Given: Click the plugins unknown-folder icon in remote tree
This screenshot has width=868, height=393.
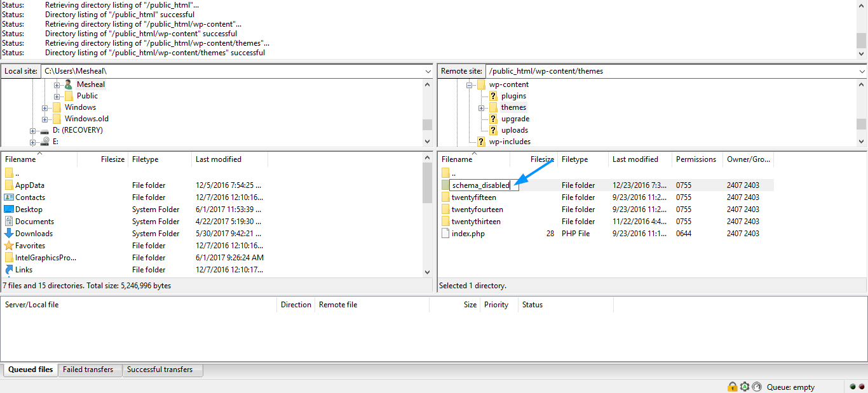Looking at the screenshot, I should 492,96.
